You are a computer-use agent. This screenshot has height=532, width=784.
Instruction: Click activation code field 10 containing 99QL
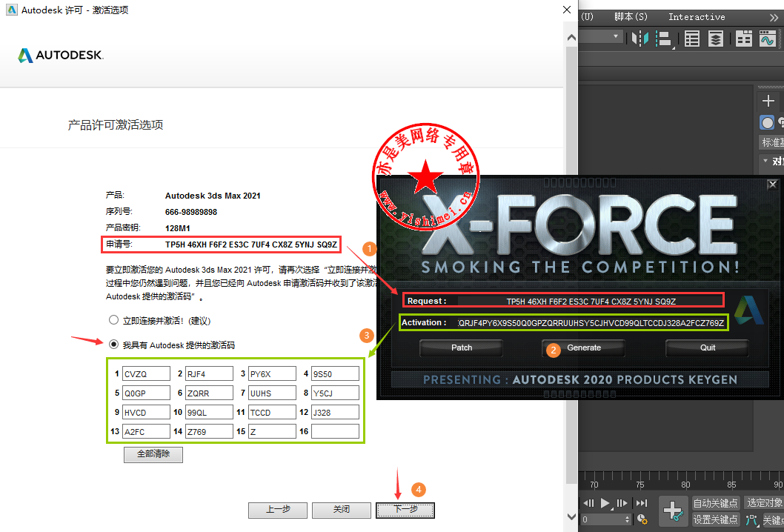(209, 413)
